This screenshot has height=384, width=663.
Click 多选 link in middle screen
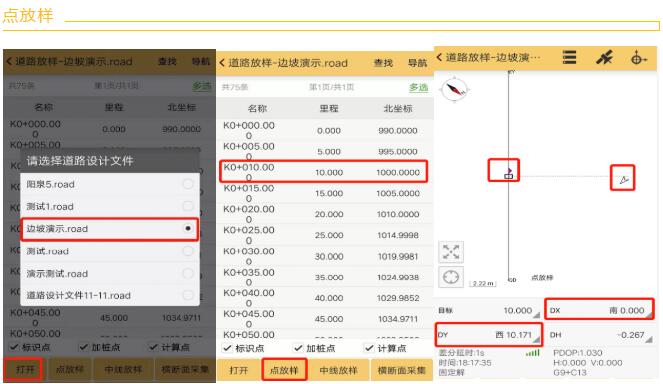418,87
